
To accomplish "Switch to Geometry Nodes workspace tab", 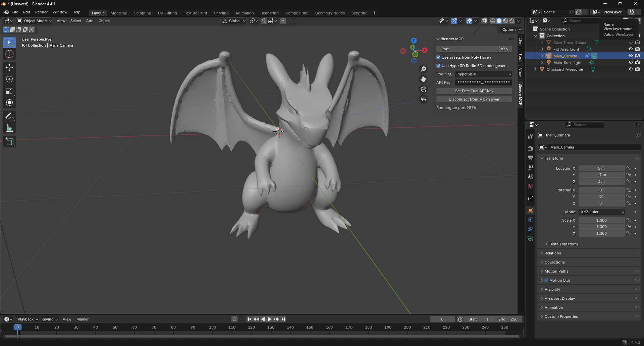I will 330,13.
